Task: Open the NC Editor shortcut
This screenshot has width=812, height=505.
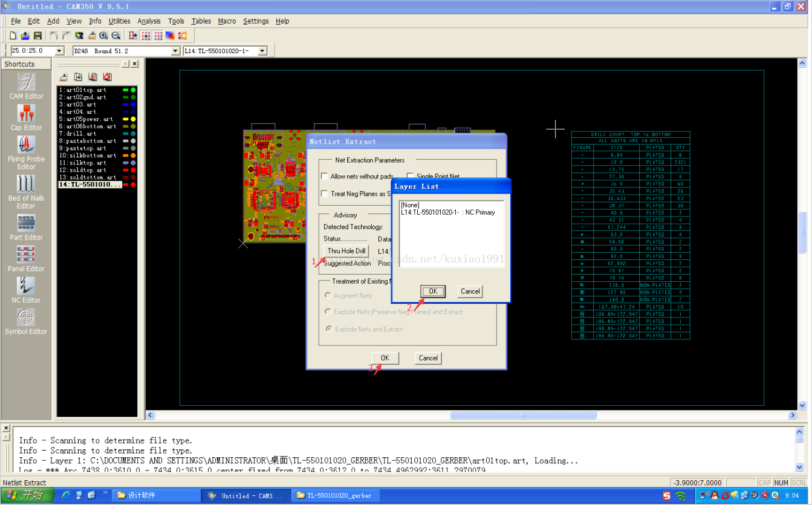Action: click(x=26, y=290)
